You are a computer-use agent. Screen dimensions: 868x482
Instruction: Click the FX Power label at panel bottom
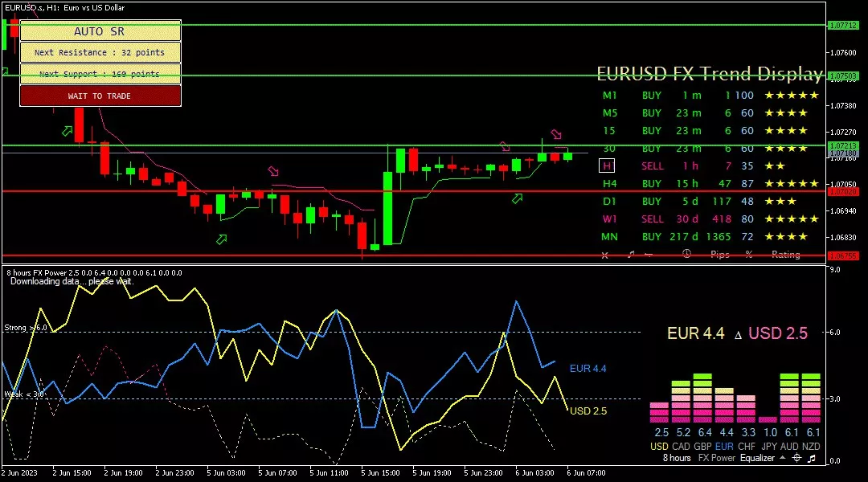point(716,458)
